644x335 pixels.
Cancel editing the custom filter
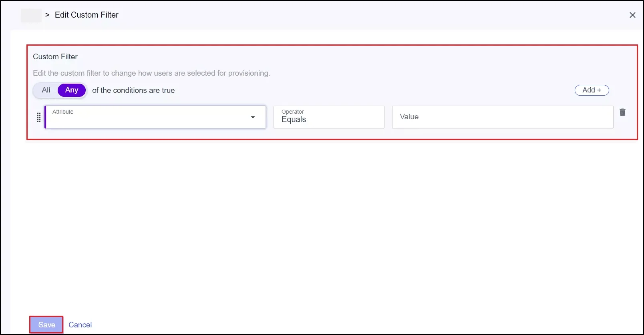(80, 325)
